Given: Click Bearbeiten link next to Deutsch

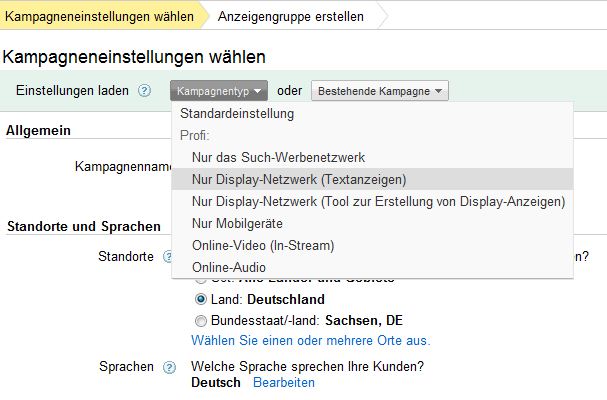Looking at the screenshot, I should click(283, 383).
